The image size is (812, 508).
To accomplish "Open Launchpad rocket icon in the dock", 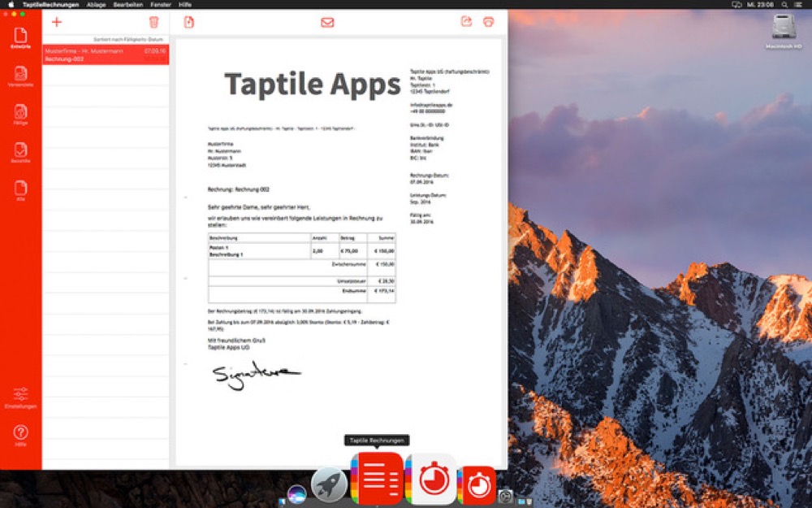I will 329,485.
